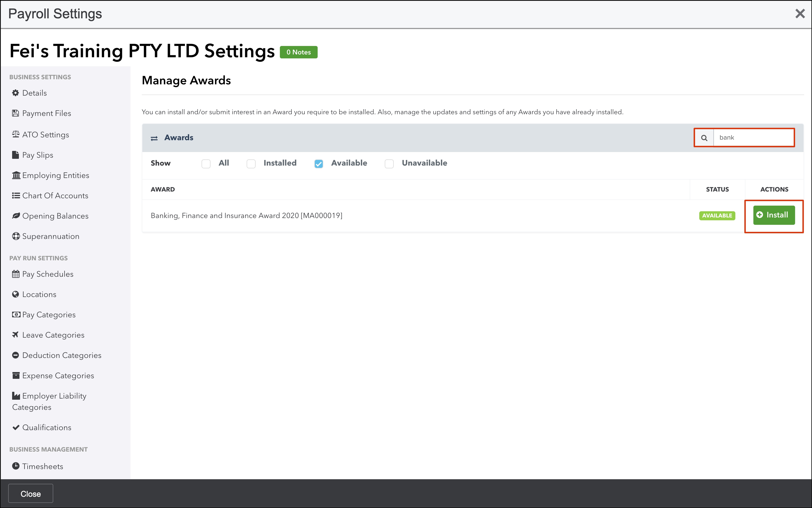Click the calendar icon for Pay Schedules
Viewport: 812px width, 508px height.
point(16,274)
